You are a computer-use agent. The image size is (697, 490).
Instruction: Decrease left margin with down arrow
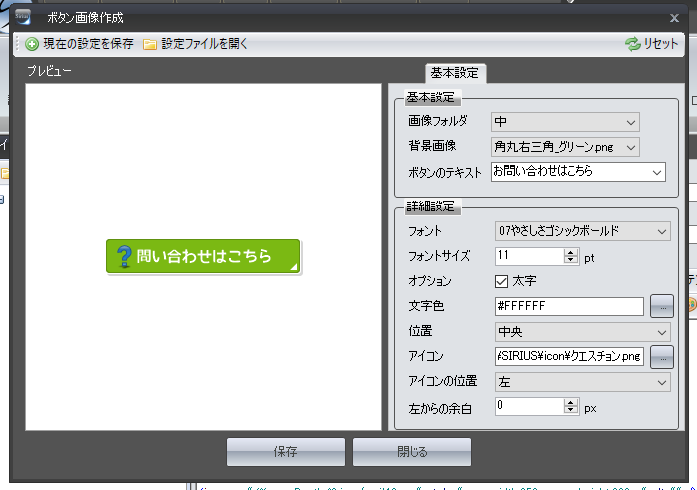tap(571, 411)
